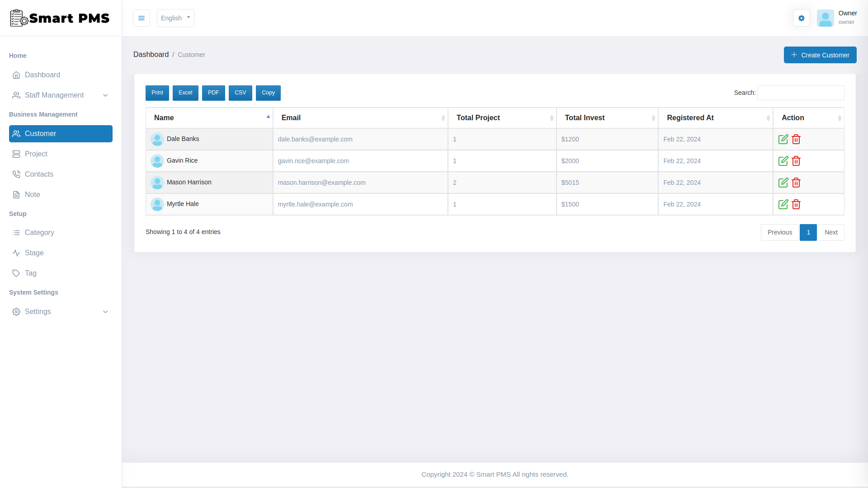The height and width of the screenshot is (488, 868).
Task: Open the Tag setup page
Action: click(x=31, y=273)
